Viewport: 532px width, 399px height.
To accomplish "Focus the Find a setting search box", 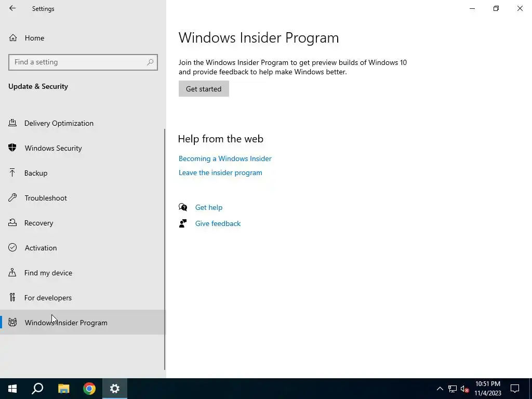I will coord(83,62).
